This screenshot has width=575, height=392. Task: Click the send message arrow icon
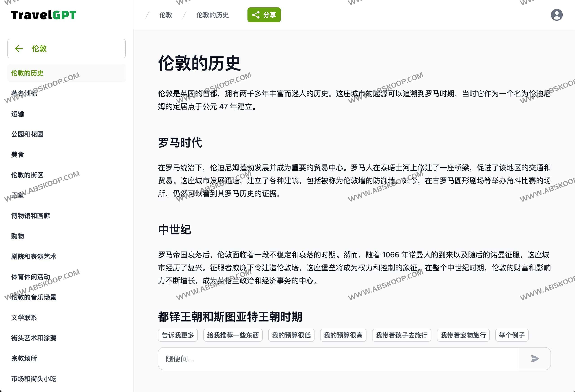click(x=534, y=358)
